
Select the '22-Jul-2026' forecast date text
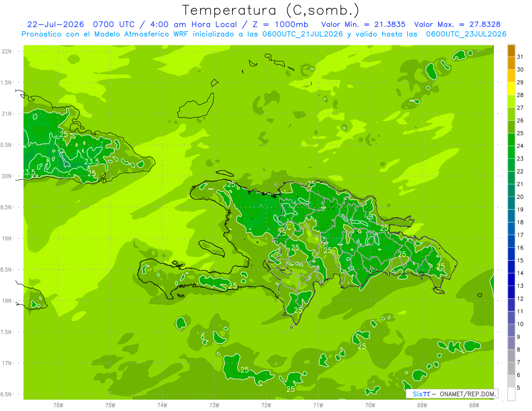pos(55,24)
